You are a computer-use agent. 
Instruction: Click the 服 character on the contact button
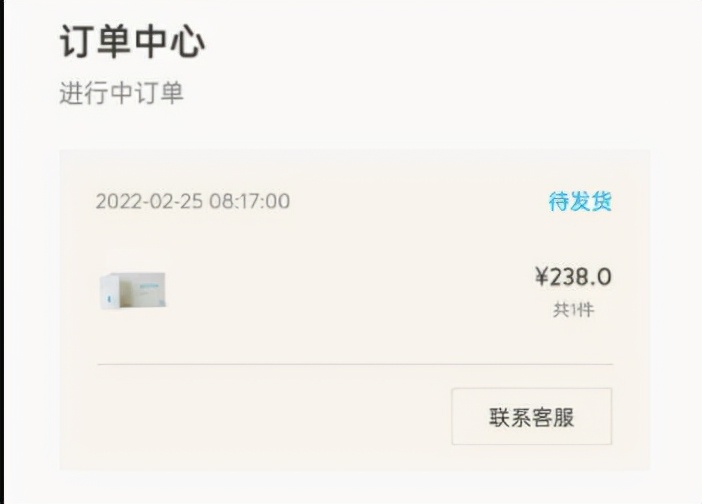tap(564, 417)
